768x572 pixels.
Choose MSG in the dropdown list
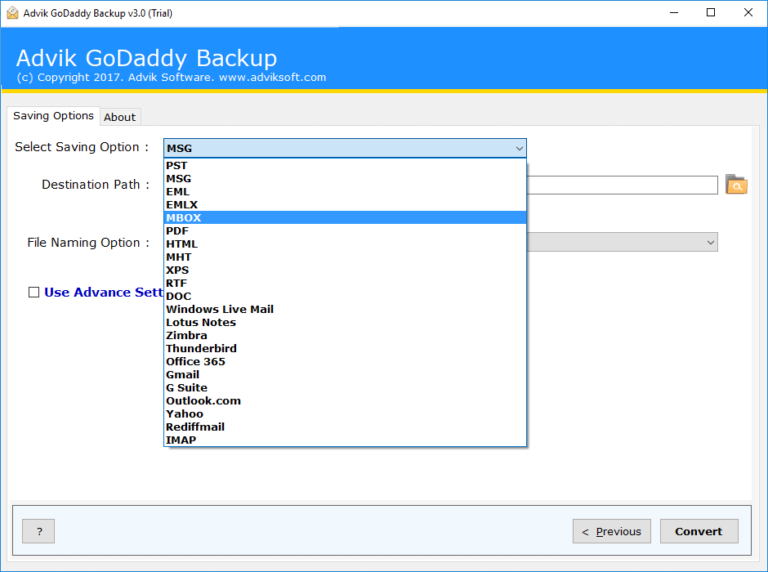click(345, 179)
